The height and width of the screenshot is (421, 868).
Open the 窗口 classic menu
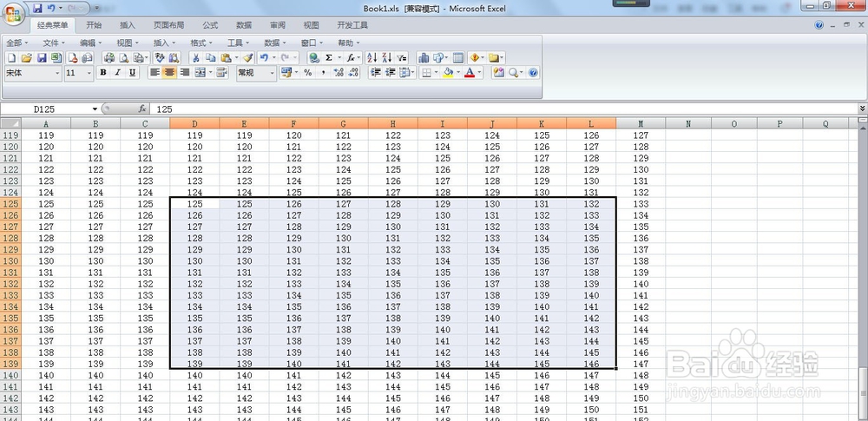coord(312,43)
